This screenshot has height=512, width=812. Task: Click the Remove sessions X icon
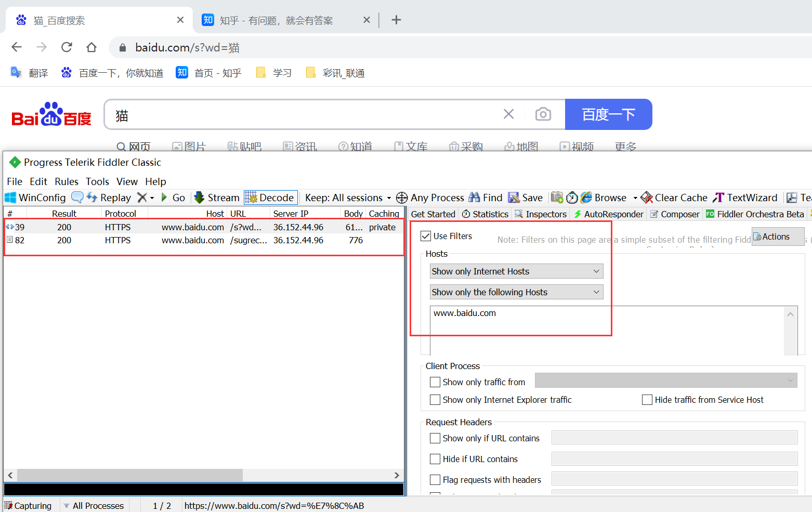(142, 198)
